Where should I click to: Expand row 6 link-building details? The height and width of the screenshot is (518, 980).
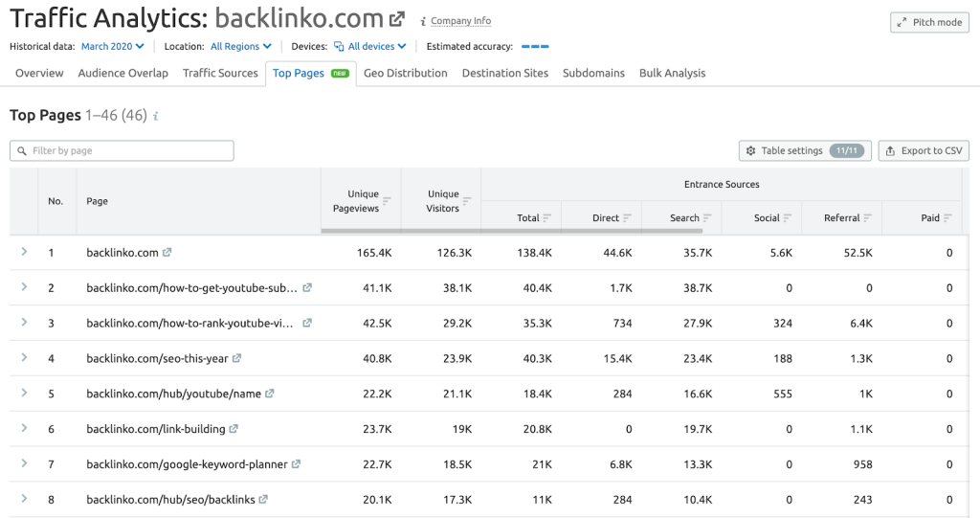pyautogui.click(x=24, y=428)
